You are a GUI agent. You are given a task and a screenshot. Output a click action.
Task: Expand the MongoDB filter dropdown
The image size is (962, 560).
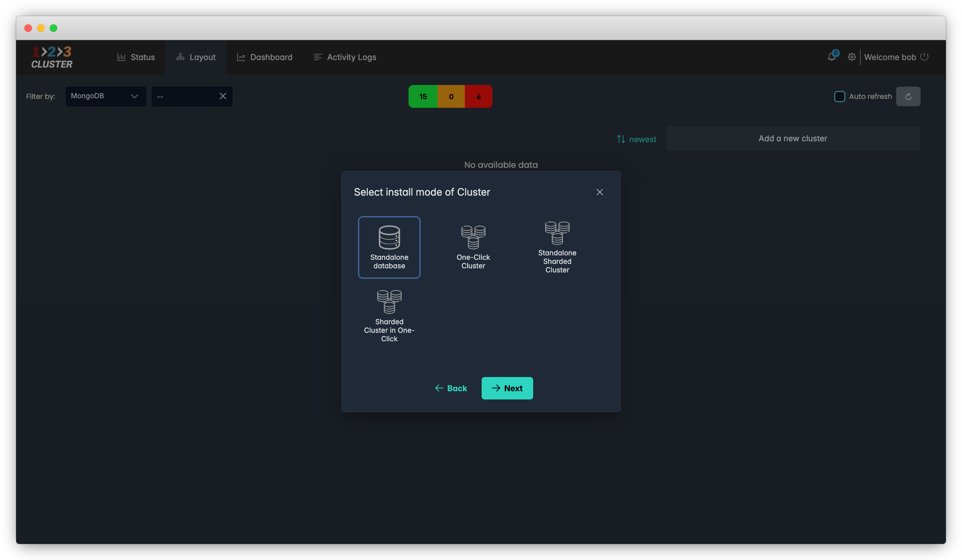tap(106, 96)
